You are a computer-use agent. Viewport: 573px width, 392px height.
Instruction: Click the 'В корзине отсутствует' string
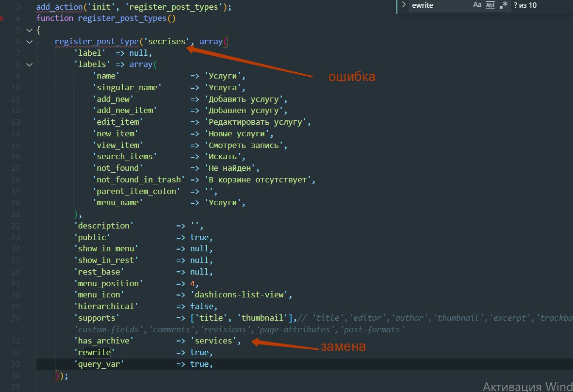point(258,180)
